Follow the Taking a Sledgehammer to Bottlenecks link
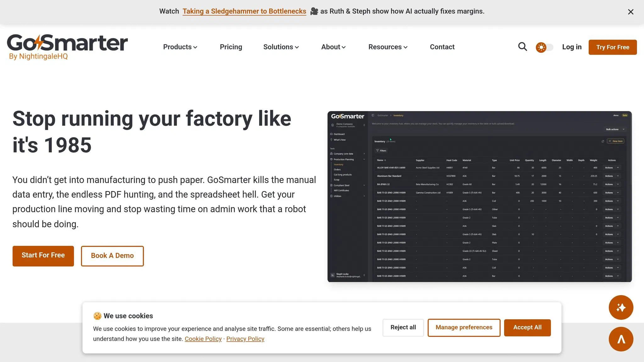The image size is (644, 362). pos(244,11)
